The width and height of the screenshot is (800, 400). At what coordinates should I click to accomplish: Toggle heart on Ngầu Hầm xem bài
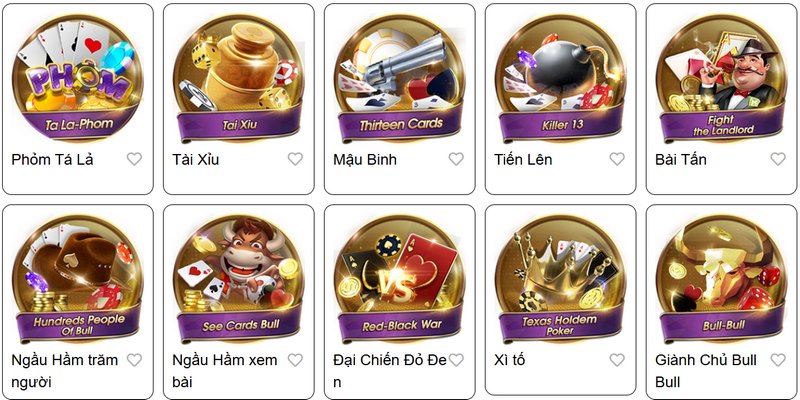tap(295, 360)
